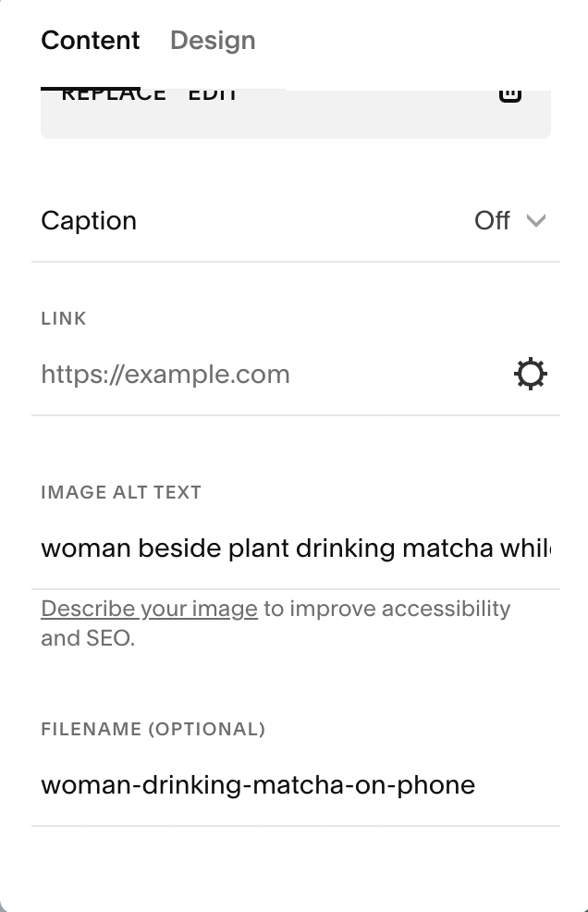Switch to the Design tab
The height and width of the screenshot is (912, 588).
213,40
